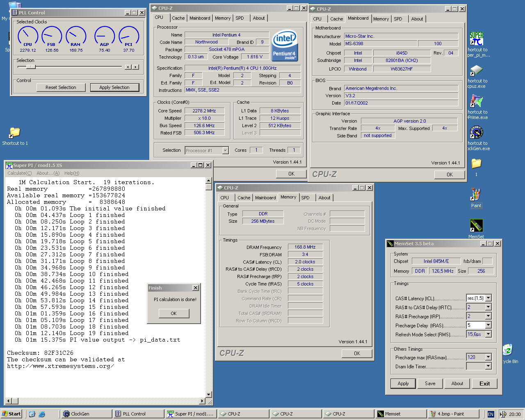Switch to Cache tab in top-left CPU-Z

[178, 18]
